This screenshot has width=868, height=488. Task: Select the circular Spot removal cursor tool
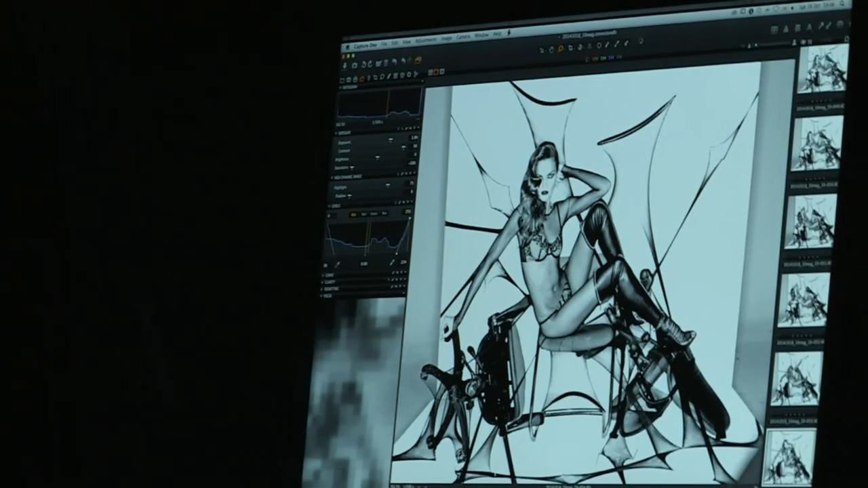click(x=599, y=45)
